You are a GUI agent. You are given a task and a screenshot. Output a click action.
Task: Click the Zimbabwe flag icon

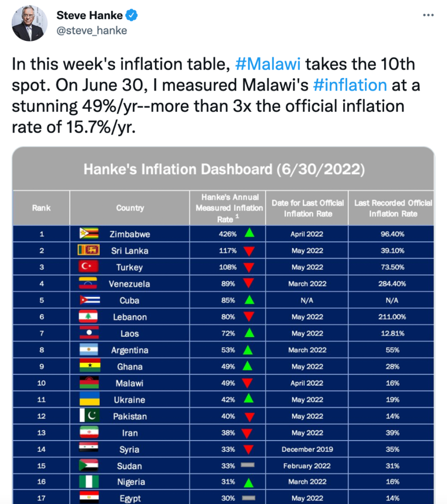click(89, 233)
